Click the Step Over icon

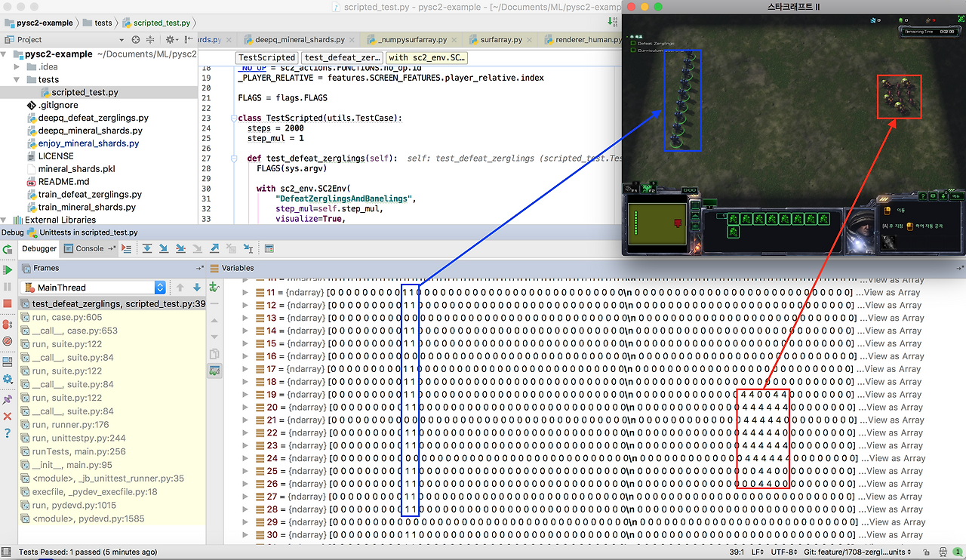click(147, 248)
